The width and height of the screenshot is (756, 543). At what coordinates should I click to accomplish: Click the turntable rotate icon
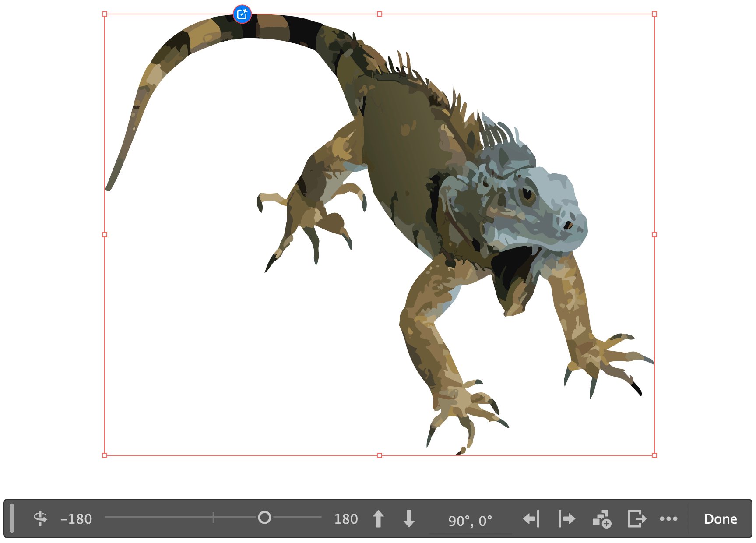40,518
